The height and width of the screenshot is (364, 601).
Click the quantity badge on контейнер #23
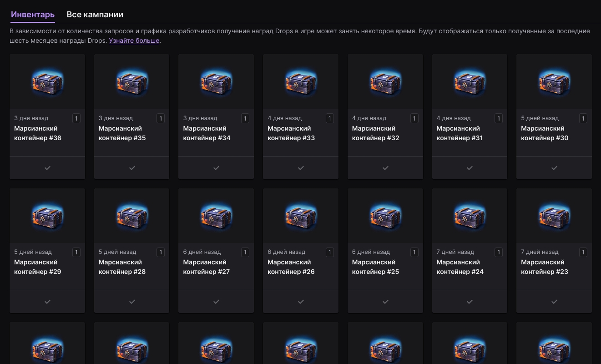click(x=583, y=252)
